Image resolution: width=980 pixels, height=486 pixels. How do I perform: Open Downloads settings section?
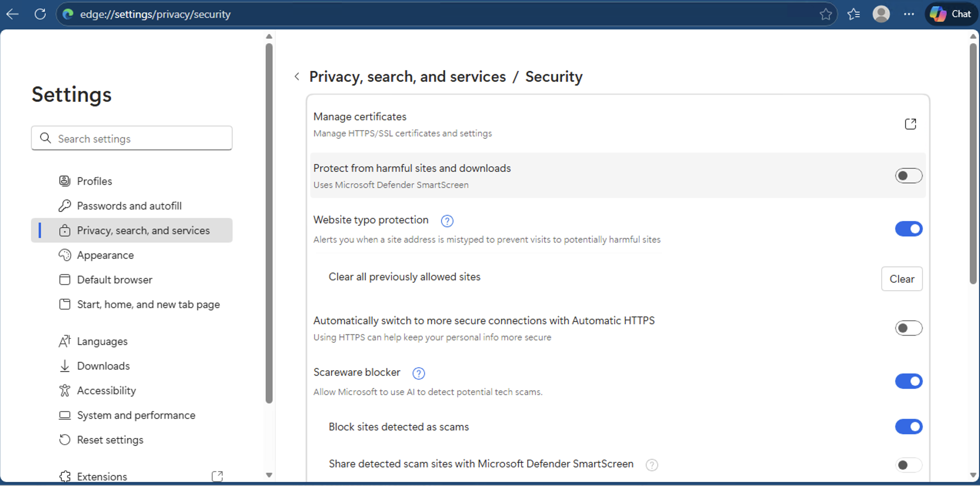click(103, 366)
